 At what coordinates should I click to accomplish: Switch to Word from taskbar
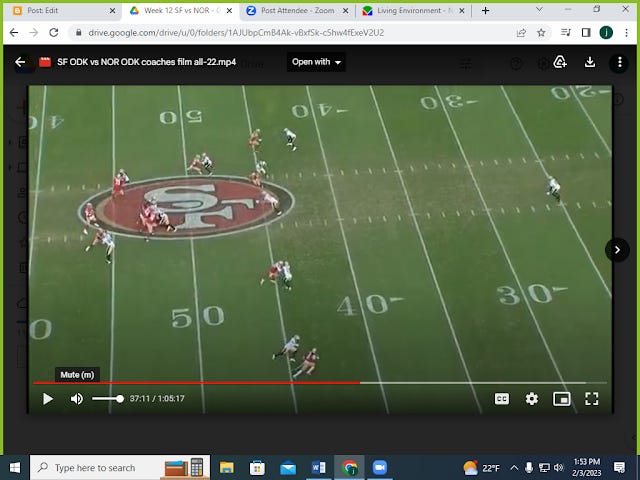(x=318, y=467)
